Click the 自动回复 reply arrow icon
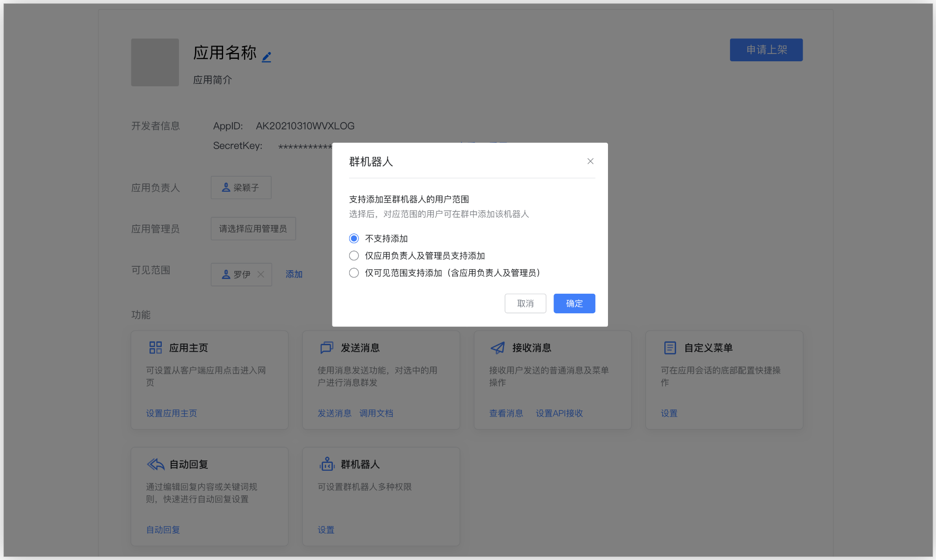The height and width of the screenshot is (560, 936). click(x=155, y=464)
